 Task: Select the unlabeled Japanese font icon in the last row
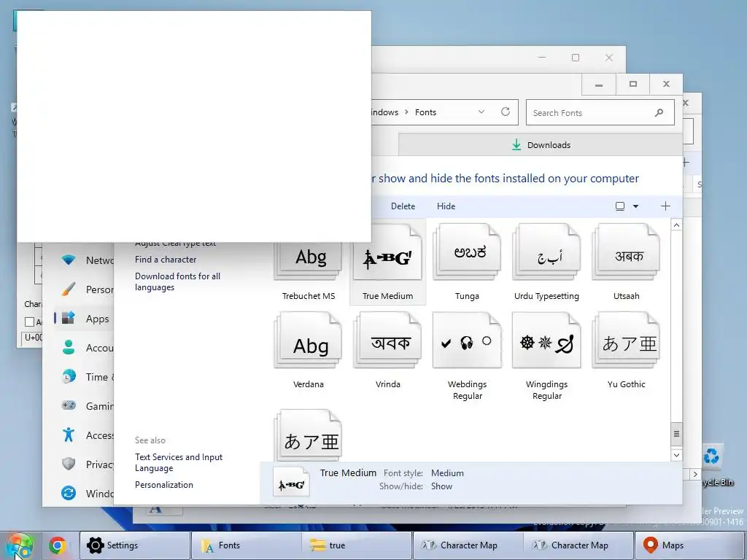point(308,435)
